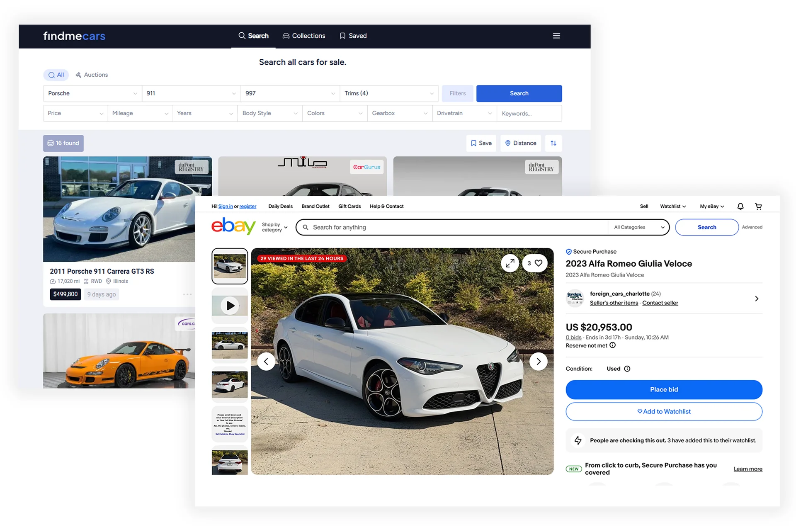Go to previous photo with left arrow
796x532 pixels.
point(266,361)
